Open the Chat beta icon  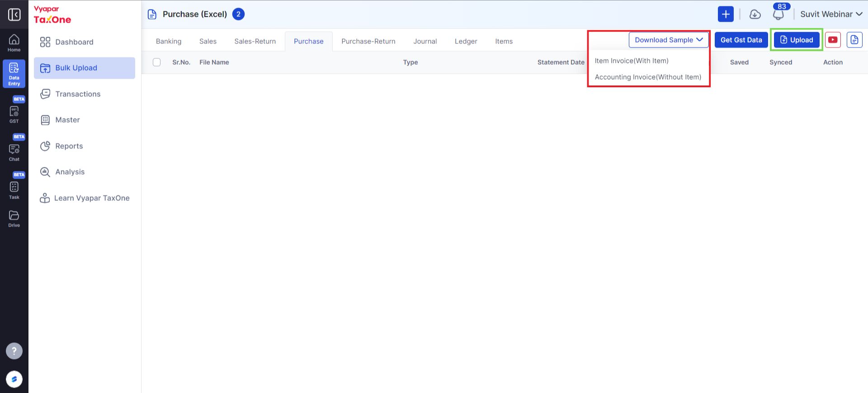click(x=14, y=152)
